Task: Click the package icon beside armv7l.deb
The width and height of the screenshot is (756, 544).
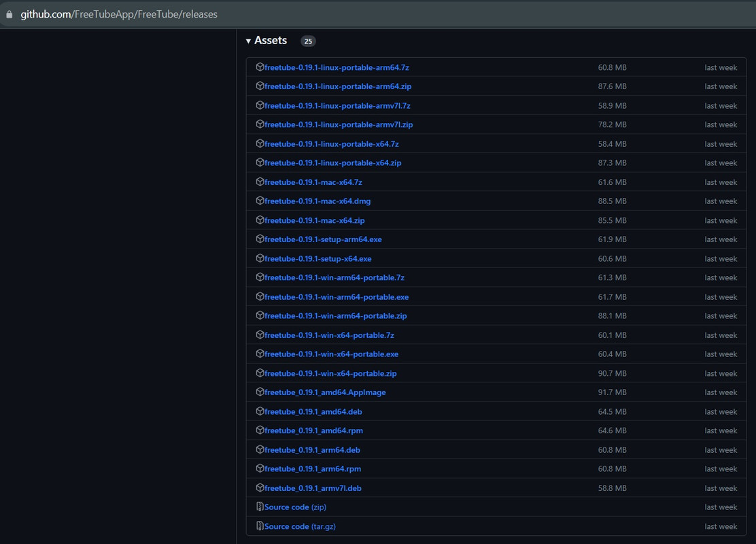Action: pyautogui.click(x=260, y=487)
